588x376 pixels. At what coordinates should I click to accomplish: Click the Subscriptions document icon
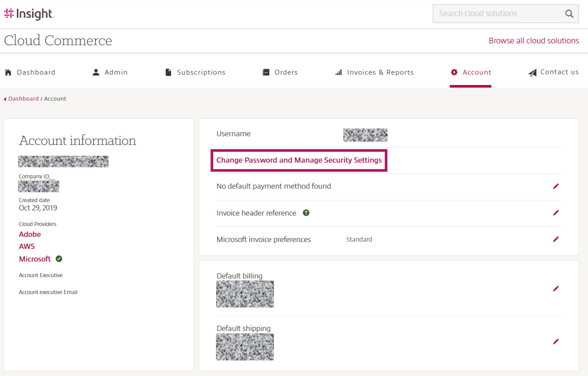(168, 72)
